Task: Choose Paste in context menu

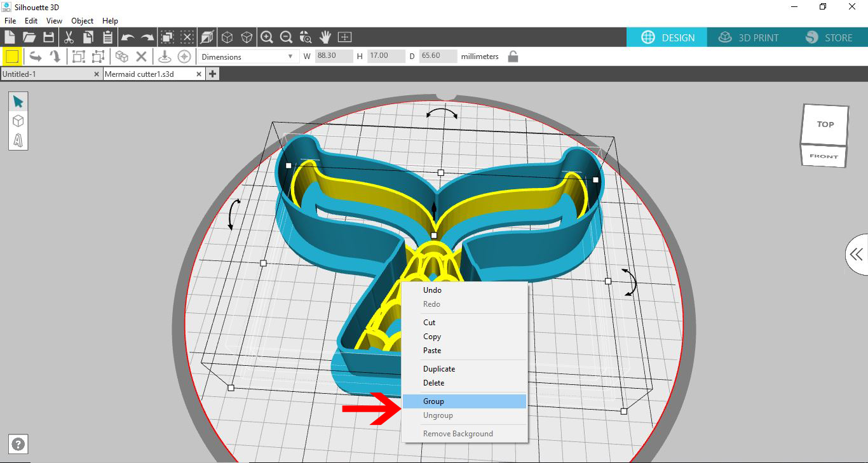Action: (465, 351)
